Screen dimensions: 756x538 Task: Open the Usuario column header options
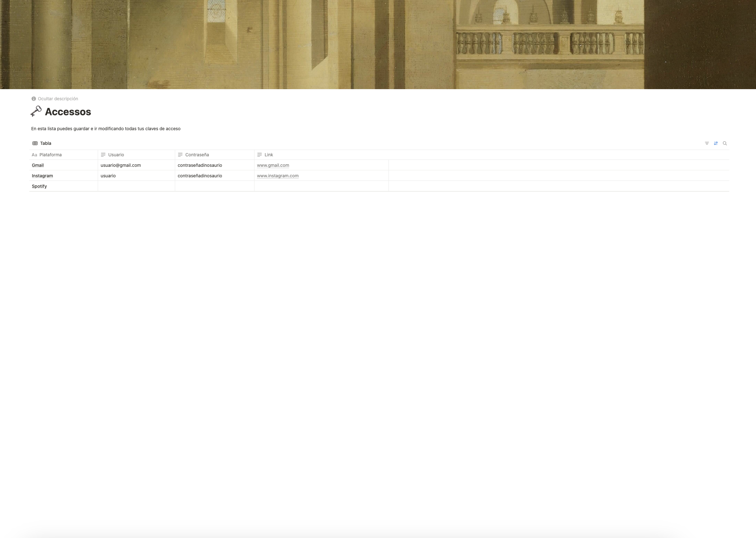116,155
